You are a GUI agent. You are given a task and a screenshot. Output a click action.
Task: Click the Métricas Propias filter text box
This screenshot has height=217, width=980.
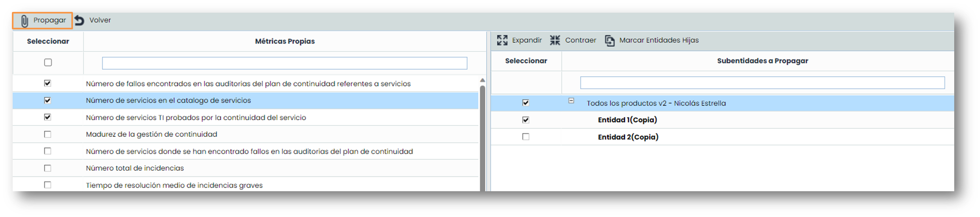coord(284,63)
